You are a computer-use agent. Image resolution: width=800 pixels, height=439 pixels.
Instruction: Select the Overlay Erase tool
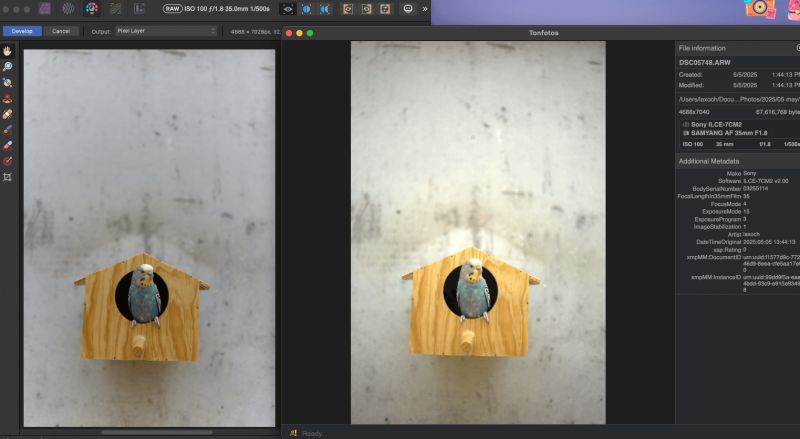point(7,145)
